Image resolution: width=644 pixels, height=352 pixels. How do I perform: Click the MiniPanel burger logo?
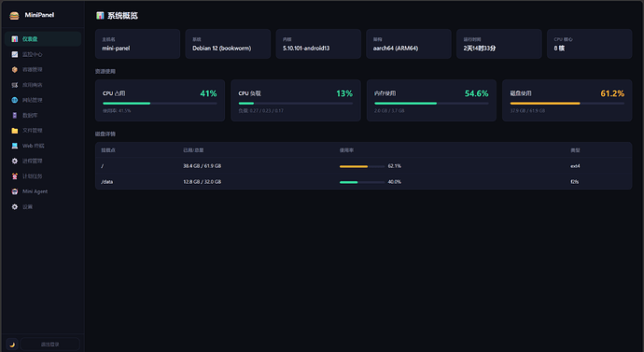[14, 16]
